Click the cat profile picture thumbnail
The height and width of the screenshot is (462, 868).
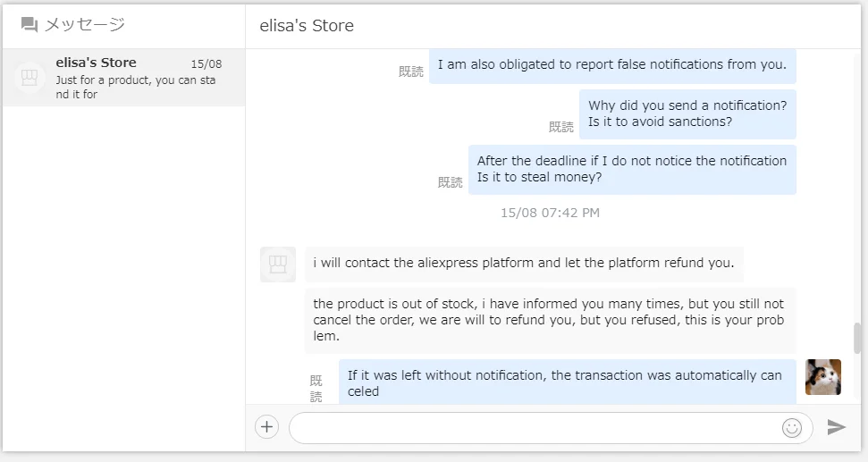pos(822,377)
